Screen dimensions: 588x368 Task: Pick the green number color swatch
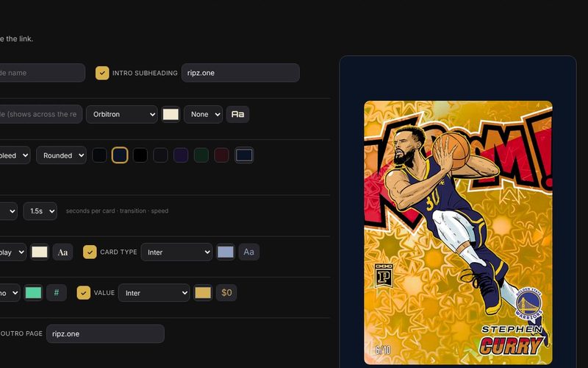(33, 292)
